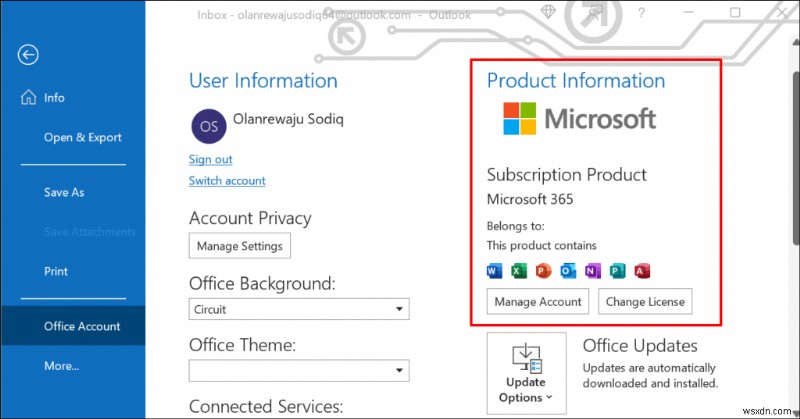This screenshot has width=800, height=419.
Task: Click the Outlook app icon
Action: click(x=568, y=271)
